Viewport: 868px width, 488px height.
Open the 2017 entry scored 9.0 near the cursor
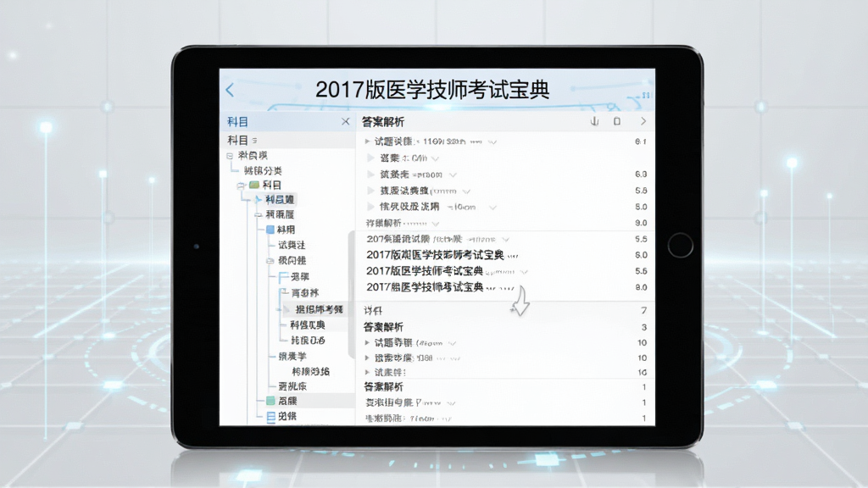click(425, 287)
